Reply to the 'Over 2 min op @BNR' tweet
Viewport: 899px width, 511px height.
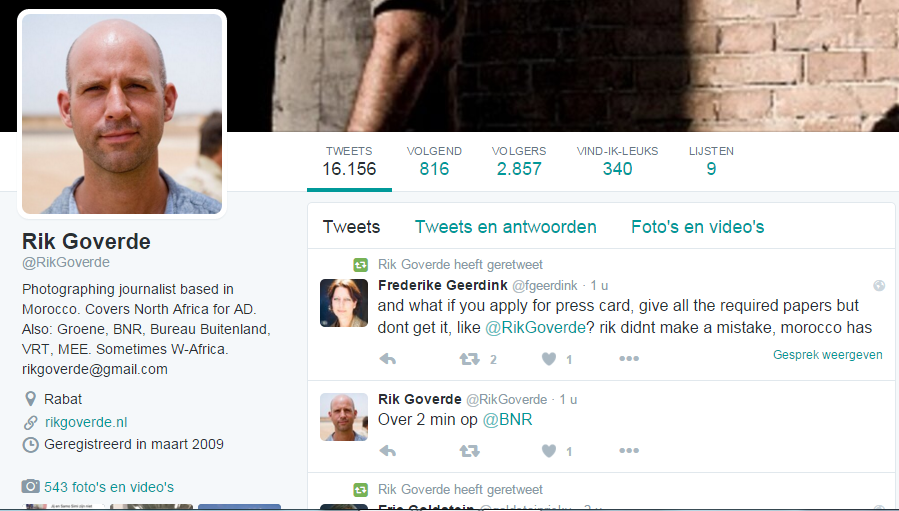[389, 451]
